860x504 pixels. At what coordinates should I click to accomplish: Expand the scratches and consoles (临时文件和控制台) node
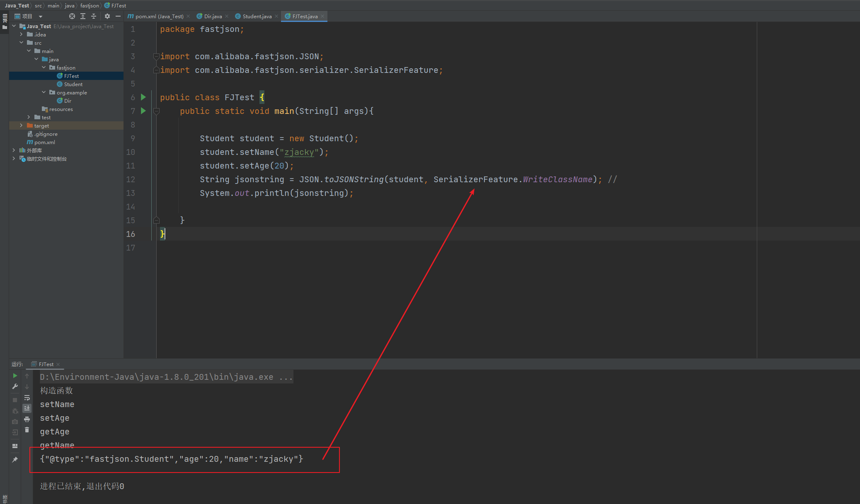(x=14, y=159)
